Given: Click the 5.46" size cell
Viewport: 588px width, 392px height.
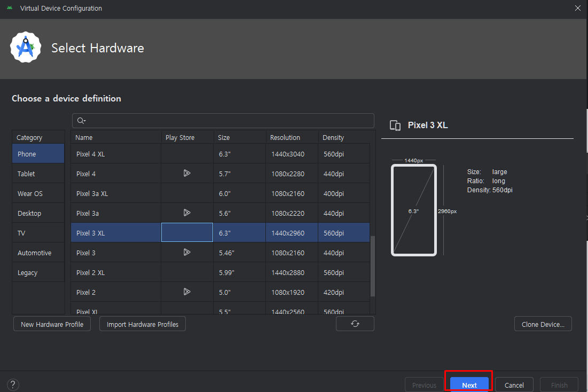Looking at the screenshot, I should [x=240, y=253].
